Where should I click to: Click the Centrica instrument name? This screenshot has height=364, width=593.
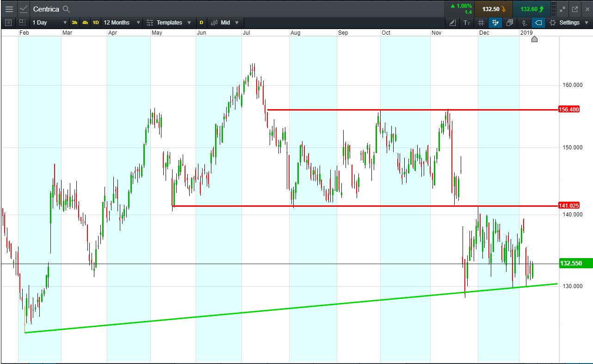pyautogui.click(x=46, y=9)
